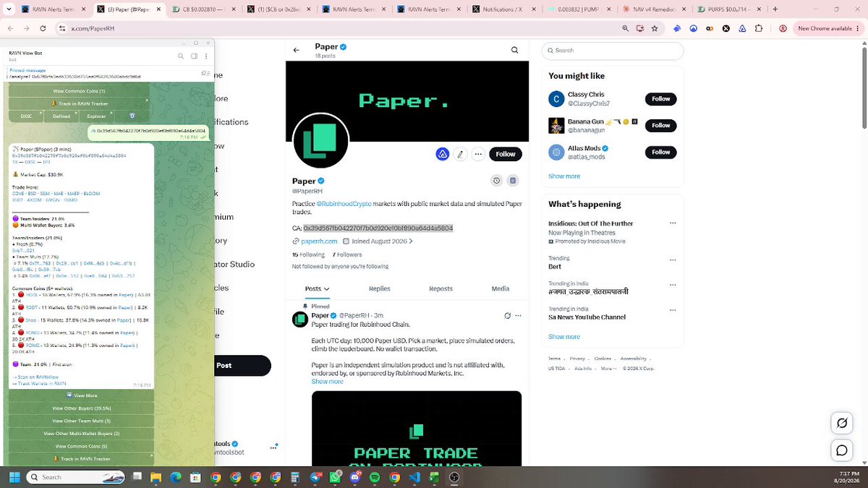Click the blue triangle icon on Paper's profile
This screenshot has height=488, width=868.
(443, 154)
